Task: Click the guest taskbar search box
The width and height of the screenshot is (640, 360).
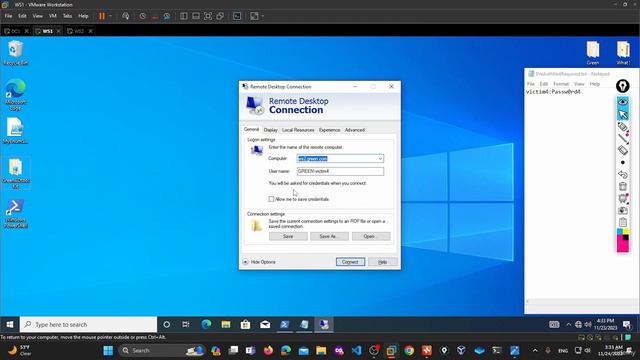Action: click(89, 324)
